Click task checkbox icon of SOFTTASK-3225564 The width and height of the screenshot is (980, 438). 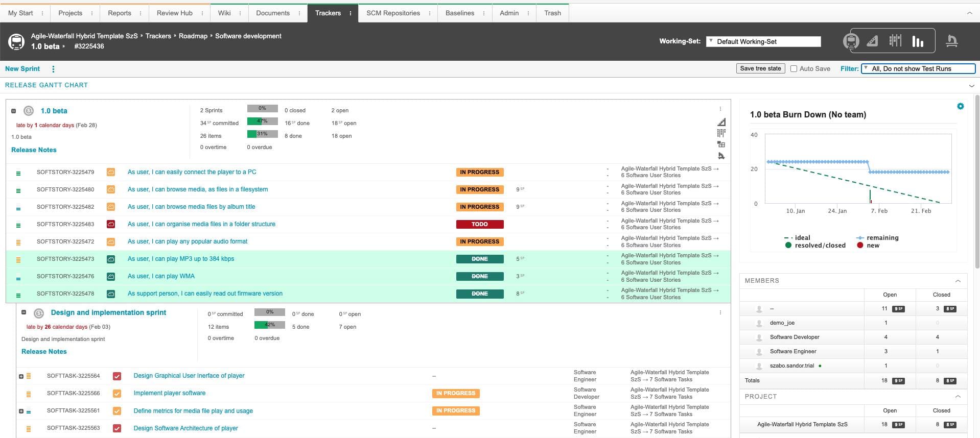117,376
